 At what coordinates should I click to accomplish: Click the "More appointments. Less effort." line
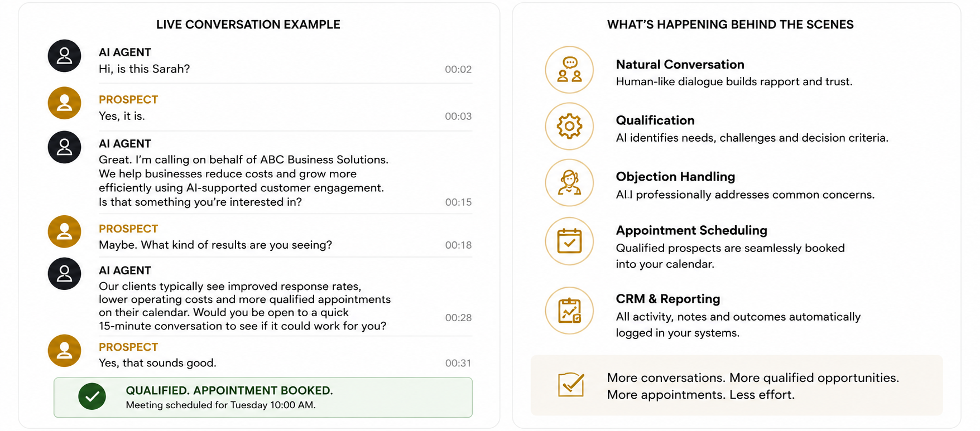pyautogui.click(x=700, y=395)
